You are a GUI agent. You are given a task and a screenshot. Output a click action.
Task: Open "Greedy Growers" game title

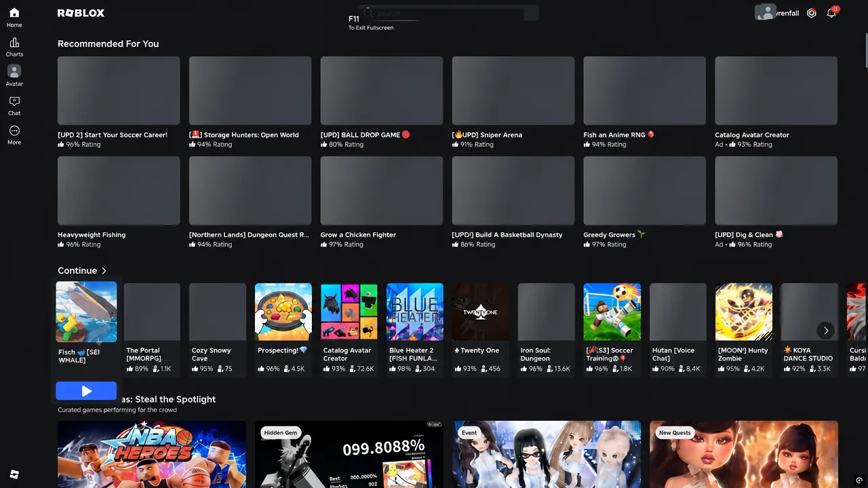[614, 235]
